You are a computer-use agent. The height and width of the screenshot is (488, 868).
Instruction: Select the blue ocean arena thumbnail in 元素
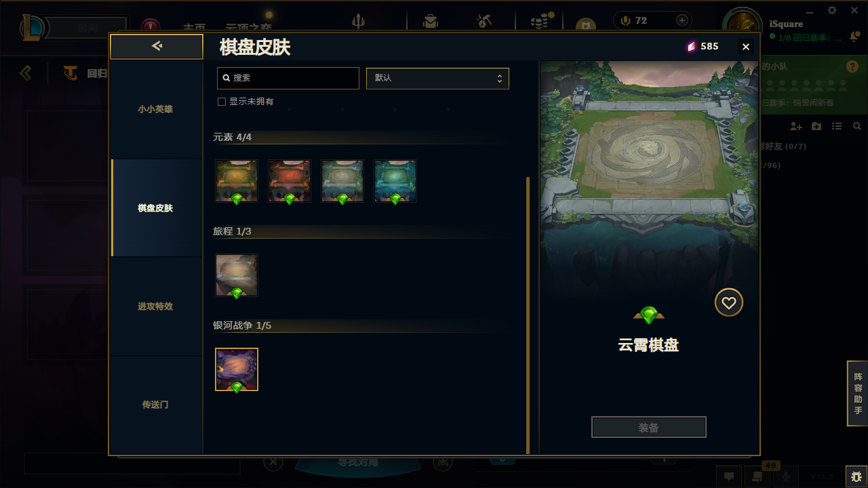tap(395, 181)
